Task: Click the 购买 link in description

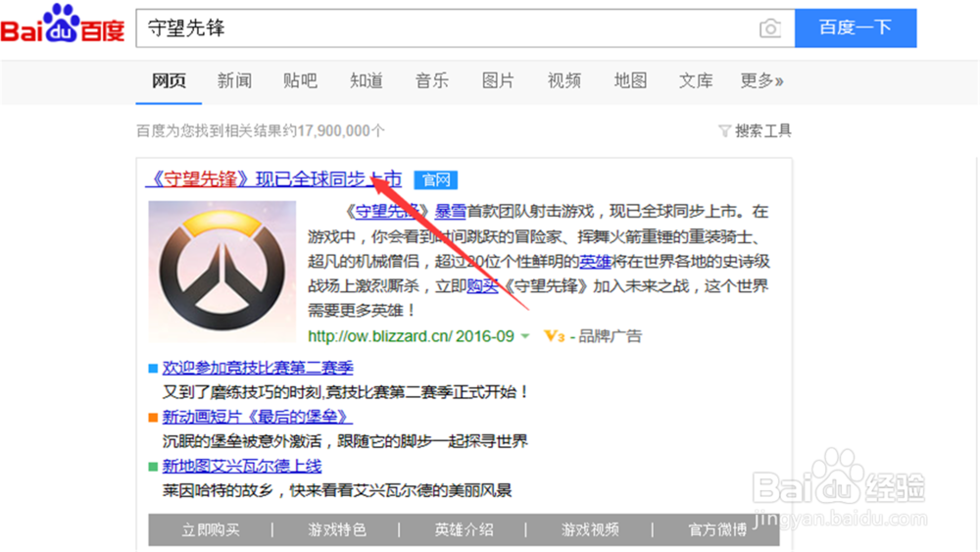Action: (x=483, y=286)
